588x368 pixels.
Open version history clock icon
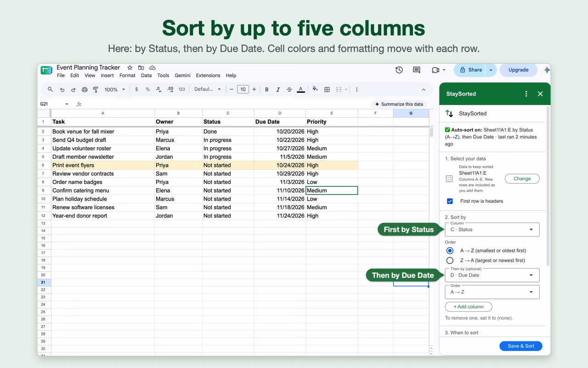(399, 70)
